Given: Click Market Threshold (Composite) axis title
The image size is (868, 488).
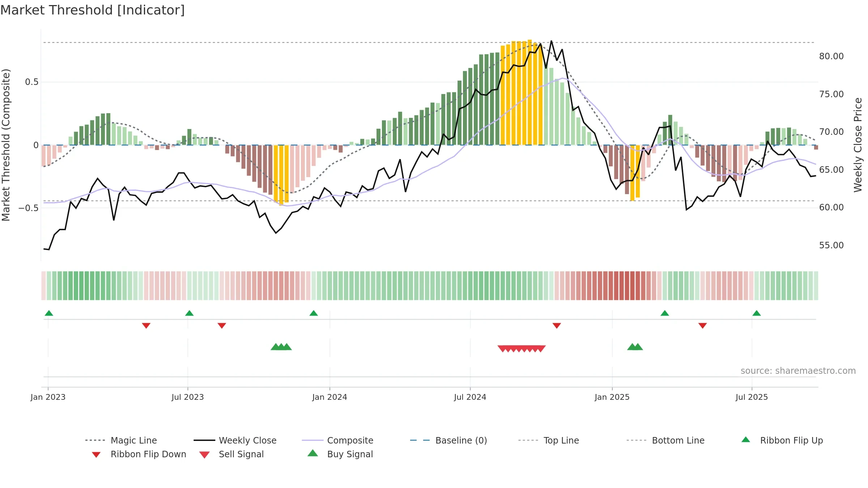Looking at the screenshot, I should click(6, 145).
